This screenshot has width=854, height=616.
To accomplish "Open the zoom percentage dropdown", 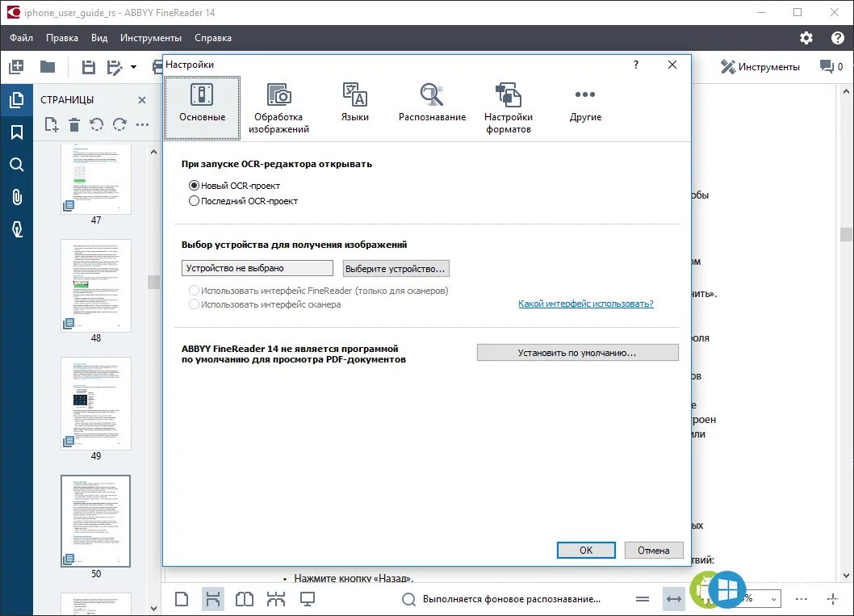I will coord(773,599).
